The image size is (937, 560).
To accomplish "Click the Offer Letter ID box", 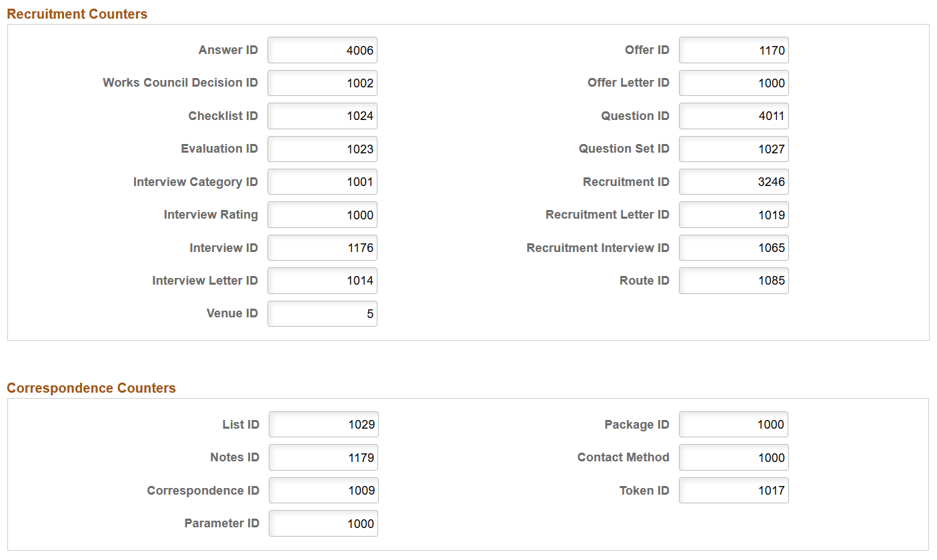I will [734, 83].
